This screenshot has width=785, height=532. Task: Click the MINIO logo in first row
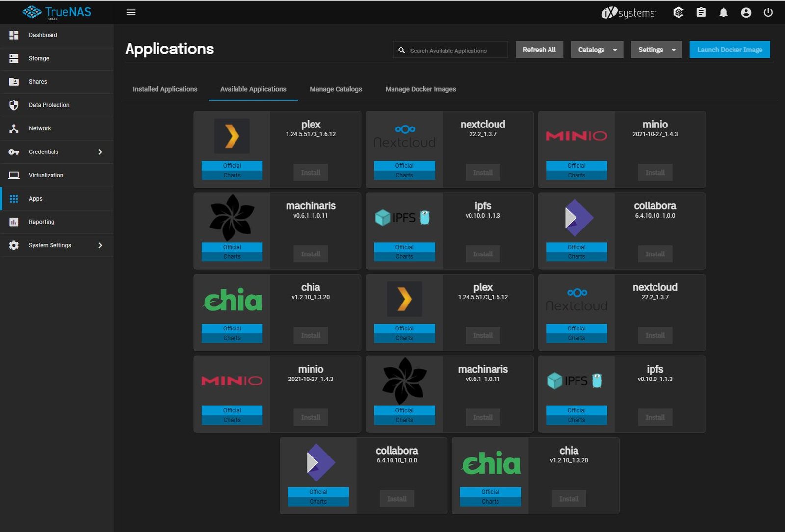pos(576,136)
